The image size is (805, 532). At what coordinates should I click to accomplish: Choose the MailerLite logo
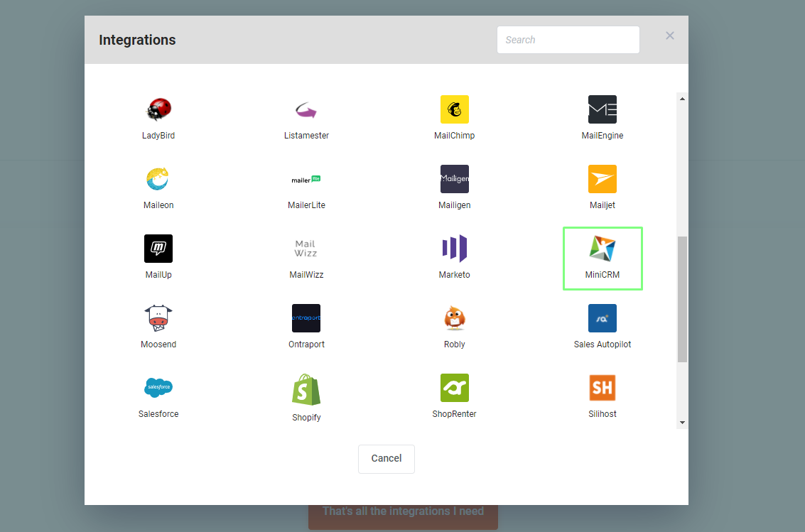click(306, 179)
